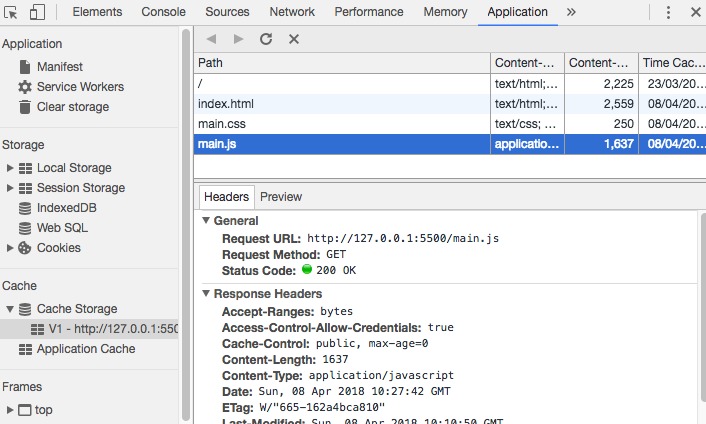Click the Content-Type application/javascript value
The width and height of the screenshot is (706, 424).
381,375
